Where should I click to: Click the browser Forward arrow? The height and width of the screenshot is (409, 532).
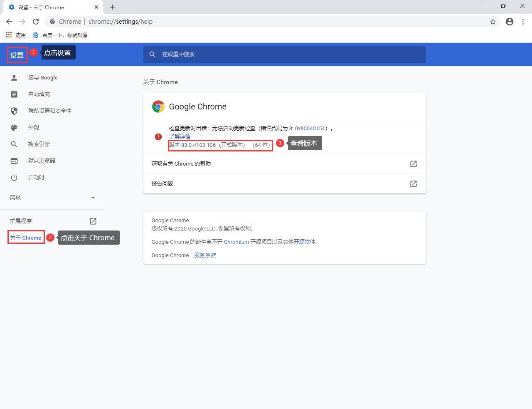(x=22, y=22)
